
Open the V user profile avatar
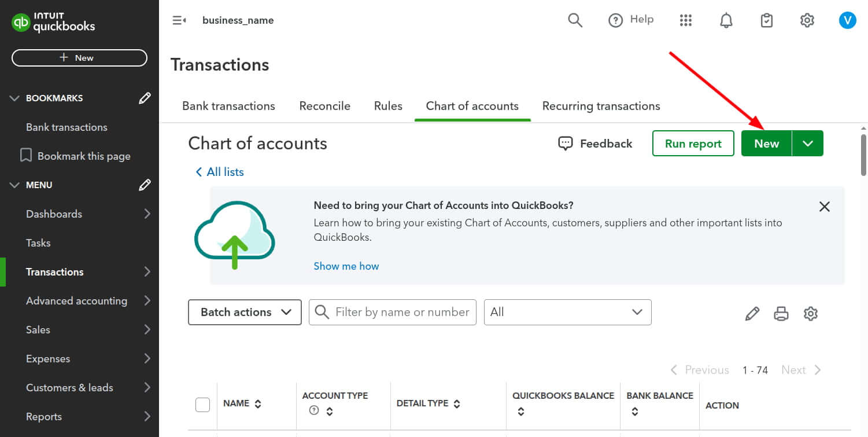click(848, 20)
